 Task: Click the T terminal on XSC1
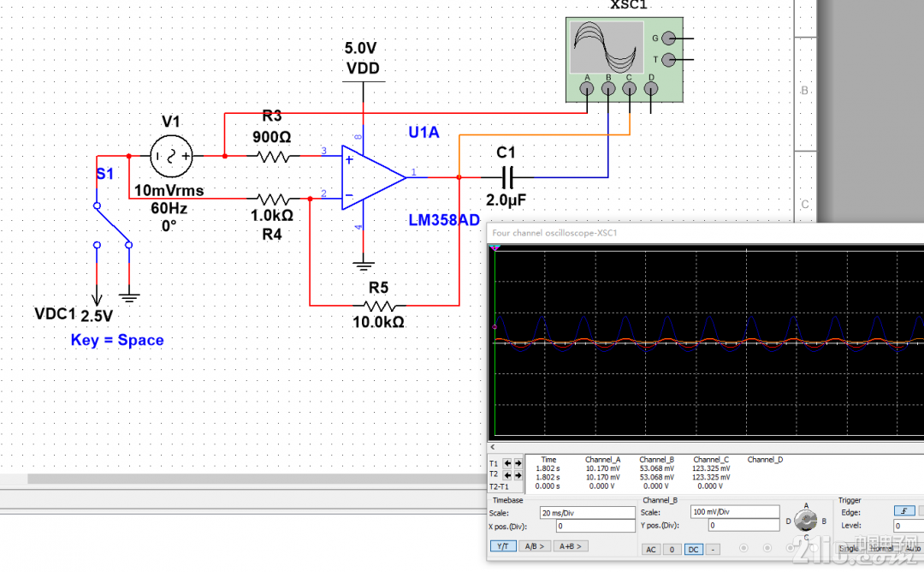pos(669,60)
